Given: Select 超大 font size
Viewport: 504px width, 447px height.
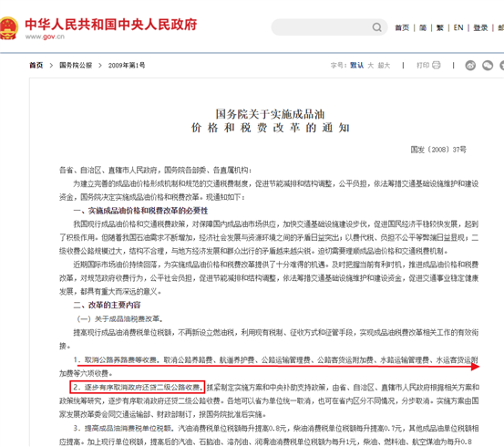Looking at the screenshot, I should point(384,66).
